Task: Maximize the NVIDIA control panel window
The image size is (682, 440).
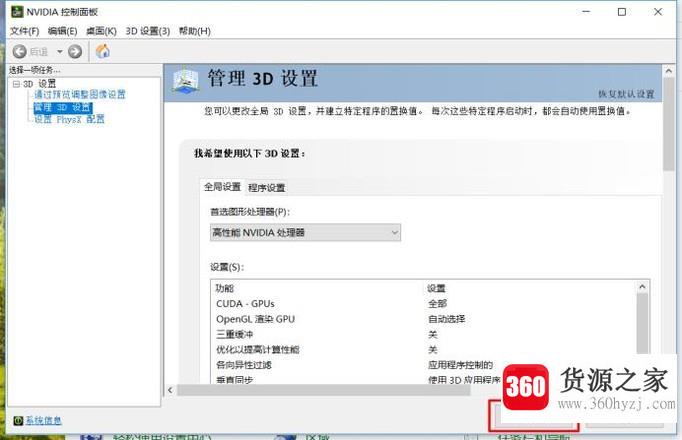Action: pyautogui.click(x=622, y=12)
